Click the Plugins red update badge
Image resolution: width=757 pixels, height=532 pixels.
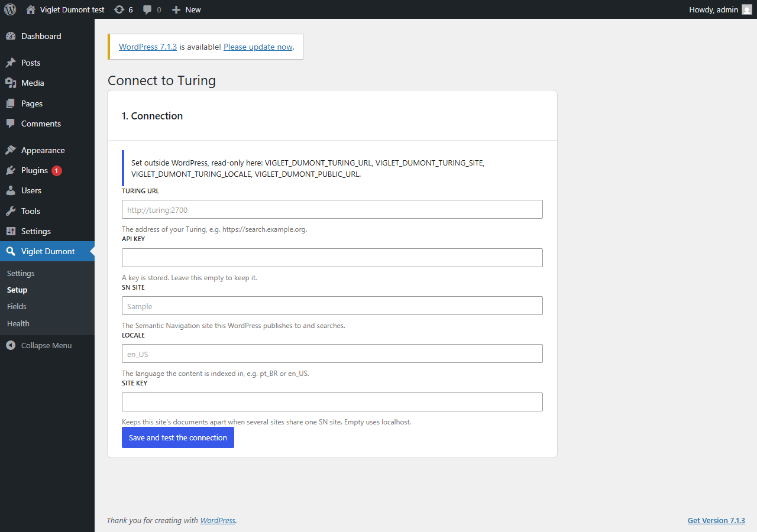[x=57, y=171]
